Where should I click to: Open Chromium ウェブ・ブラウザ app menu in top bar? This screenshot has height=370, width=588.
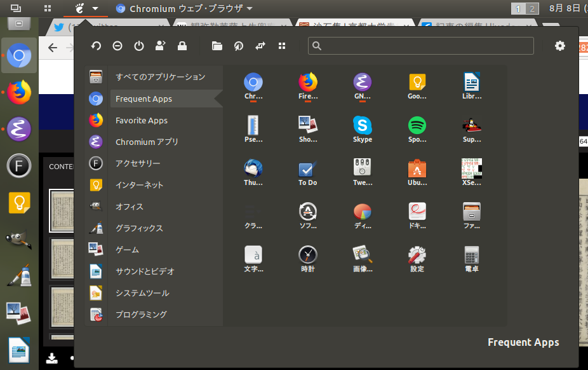tap(184, 8)
